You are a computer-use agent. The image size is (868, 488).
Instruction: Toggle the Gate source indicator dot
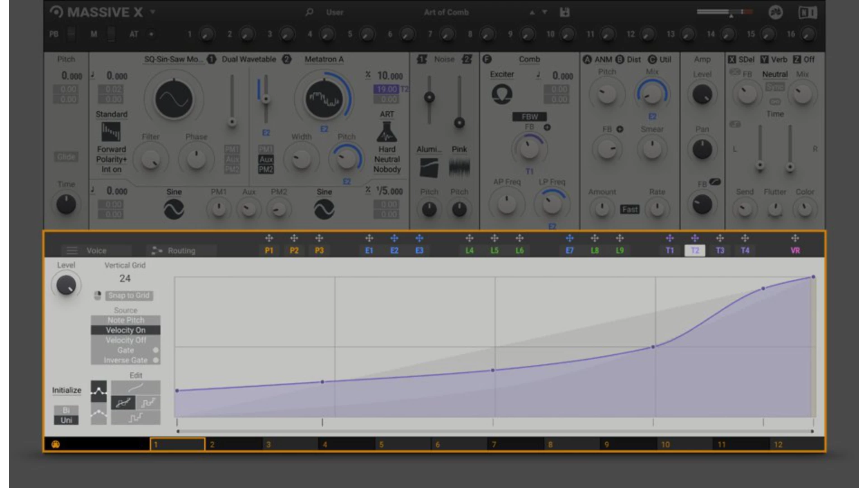point(156,350)
